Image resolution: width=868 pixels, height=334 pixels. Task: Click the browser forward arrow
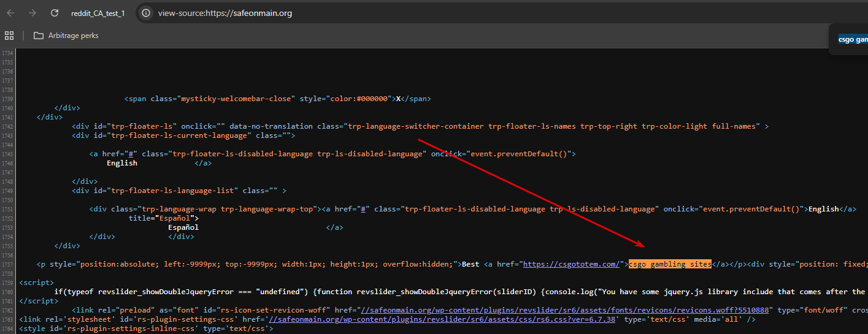pyautogui.click(x=32, y=13)
